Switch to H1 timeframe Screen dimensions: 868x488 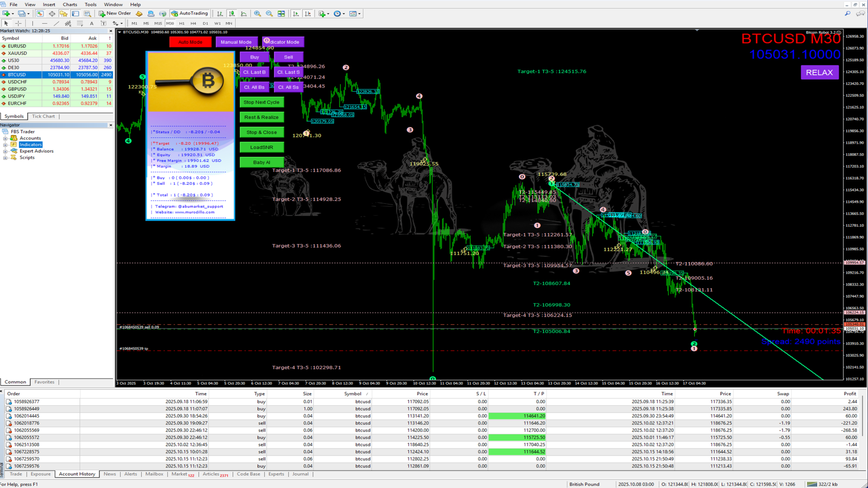tap(182, 23)
